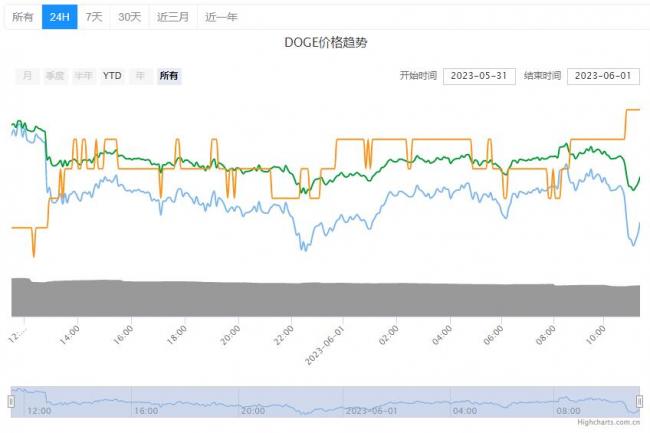The width and height of the screenshot is (650, 433).
Task: Switch to the 30天 tab
Action: 129,17
